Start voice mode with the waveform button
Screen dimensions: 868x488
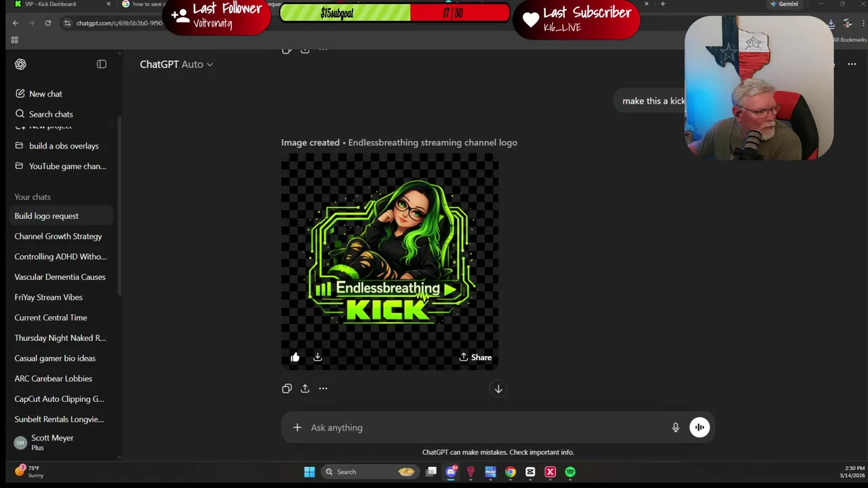click(x=700, y=428)
